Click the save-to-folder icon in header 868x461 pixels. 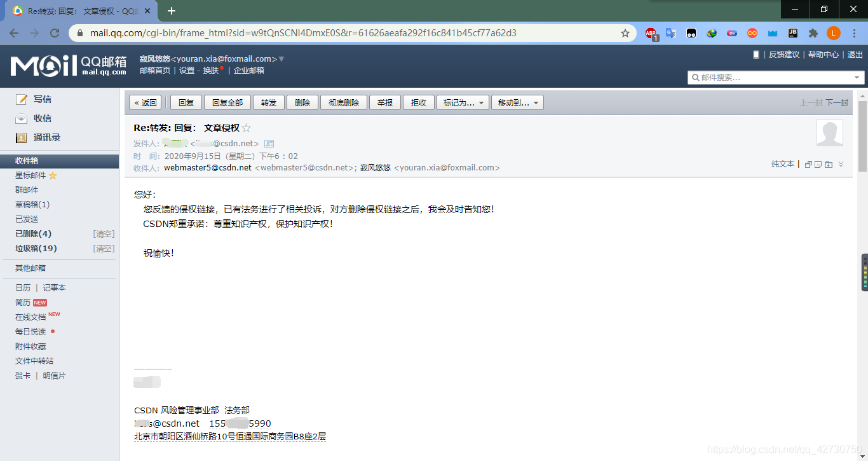[829, 164]
